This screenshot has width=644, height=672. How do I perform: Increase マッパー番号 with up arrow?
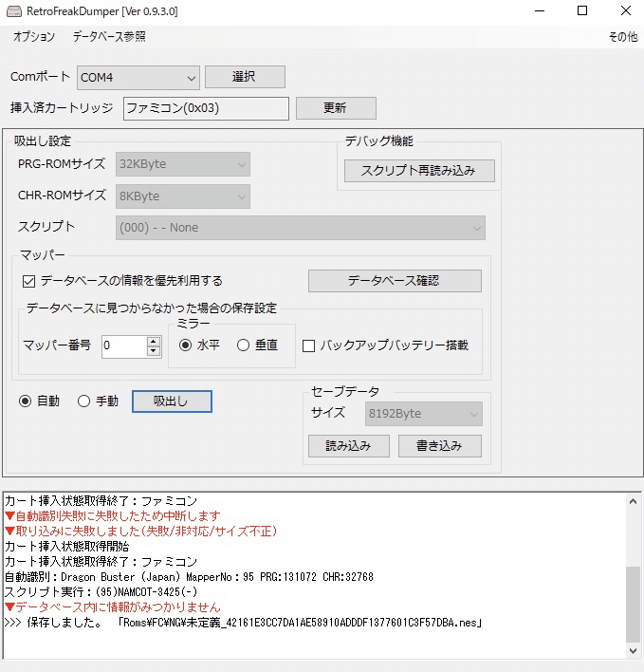coord(154,341)
